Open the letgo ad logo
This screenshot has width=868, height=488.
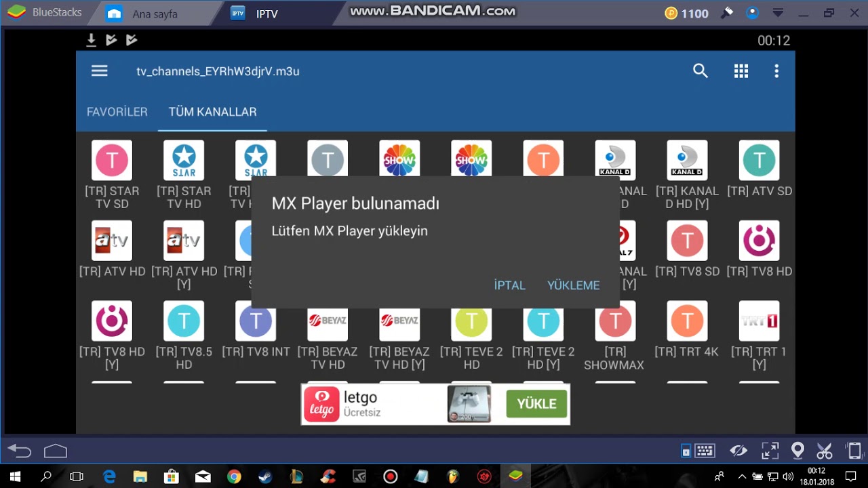[x=321, y=405]
